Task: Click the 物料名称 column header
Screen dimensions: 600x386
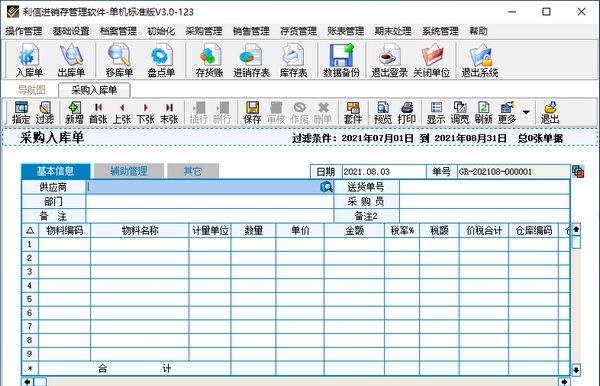Action: (x=140, y=230)
